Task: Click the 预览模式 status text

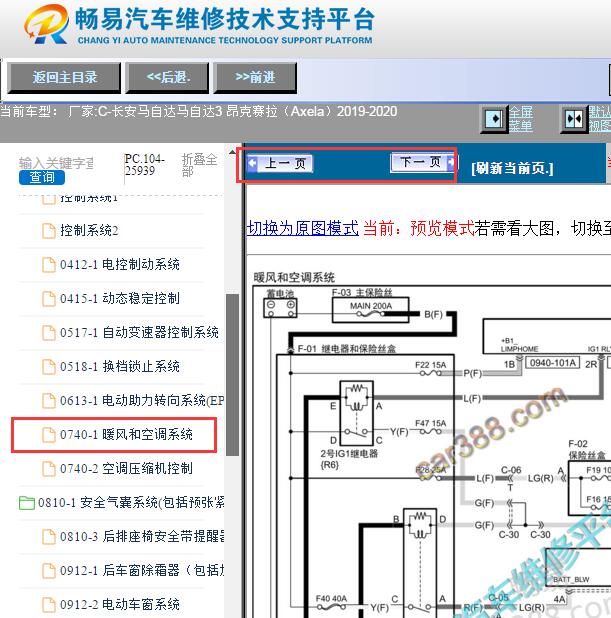Action: [442, 229]
